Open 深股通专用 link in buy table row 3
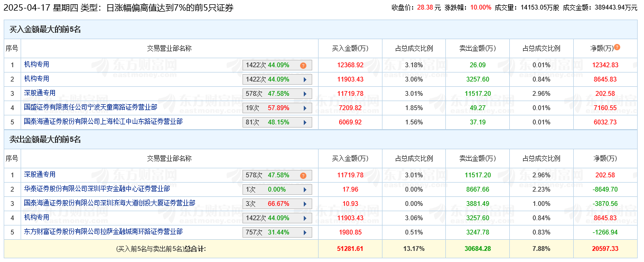The image size is (644, 262). (40, 93)
